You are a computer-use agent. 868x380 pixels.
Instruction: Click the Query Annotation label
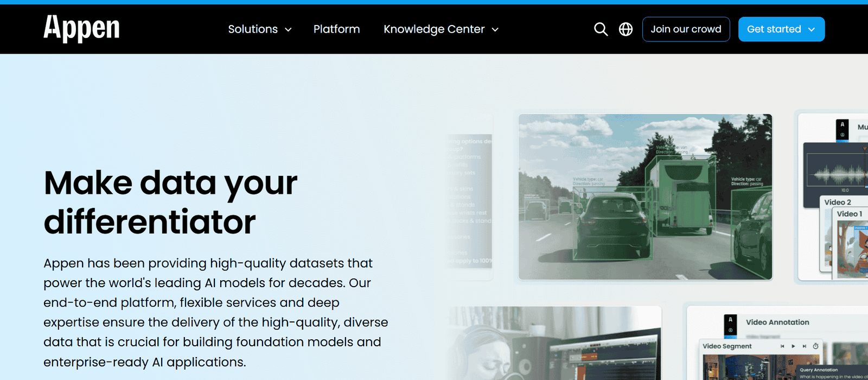point(819,370)
